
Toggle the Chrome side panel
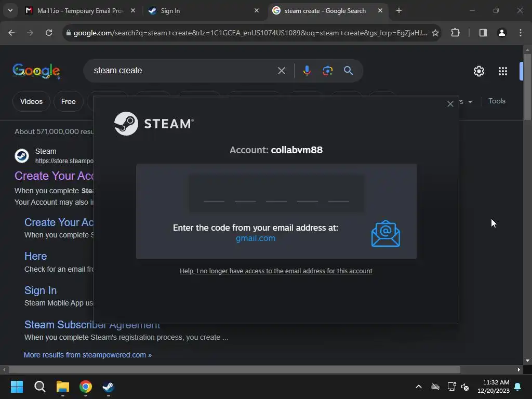click(483, 33)
